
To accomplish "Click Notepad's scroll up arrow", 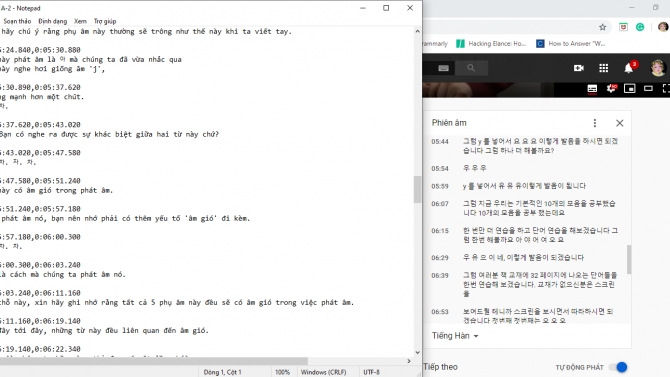I will [417, 31].
